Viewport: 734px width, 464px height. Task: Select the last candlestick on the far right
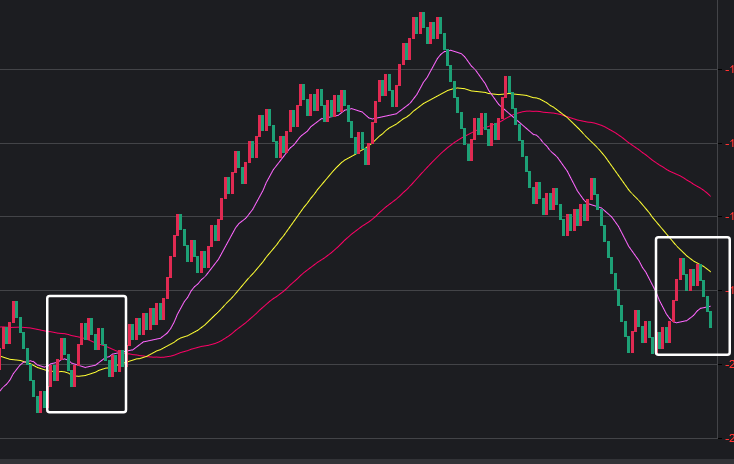click(710, 319)
